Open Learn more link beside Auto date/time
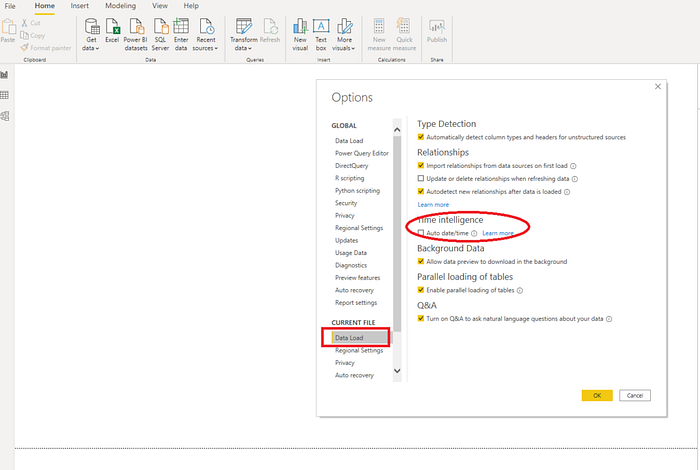700x470 pixels. [x=498, y=233]
